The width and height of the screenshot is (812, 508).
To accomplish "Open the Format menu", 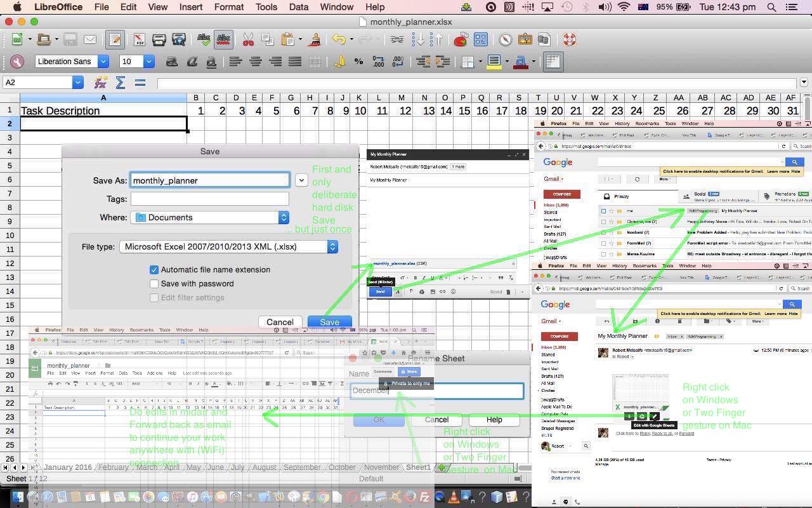I will click(229, 7).
